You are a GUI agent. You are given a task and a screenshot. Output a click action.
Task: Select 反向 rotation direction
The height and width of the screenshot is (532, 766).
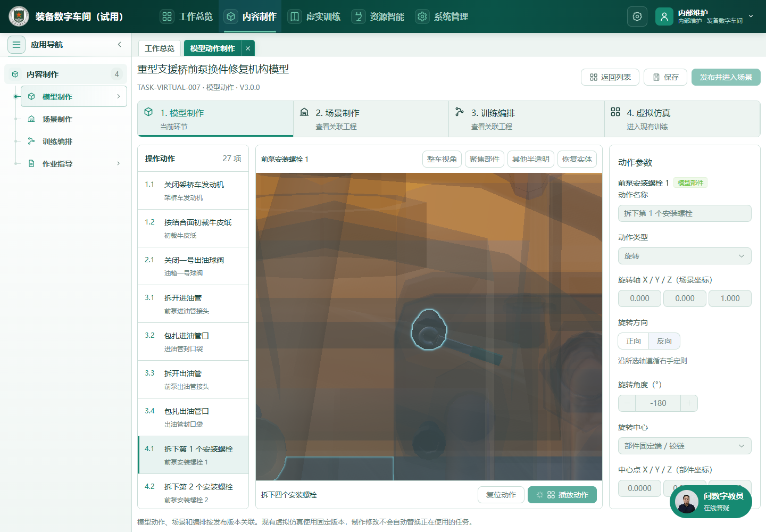coord(664,341)
